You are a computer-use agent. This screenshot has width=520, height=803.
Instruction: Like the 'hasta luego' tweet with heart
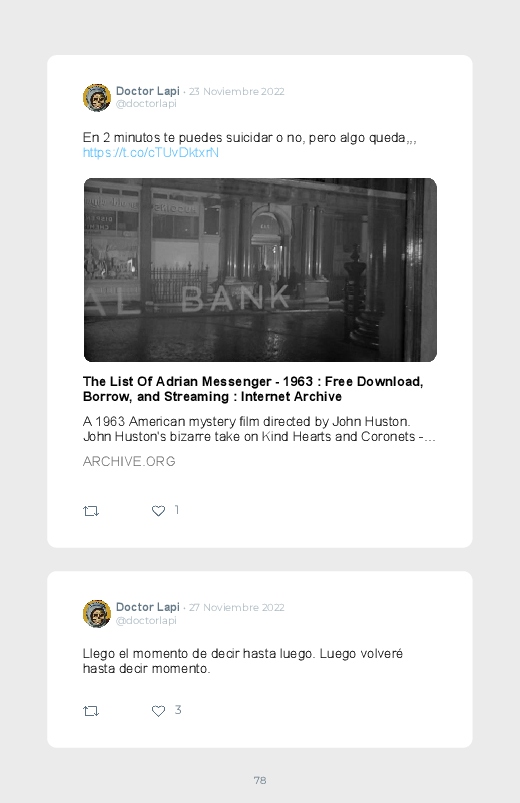(x=158, y=711)
